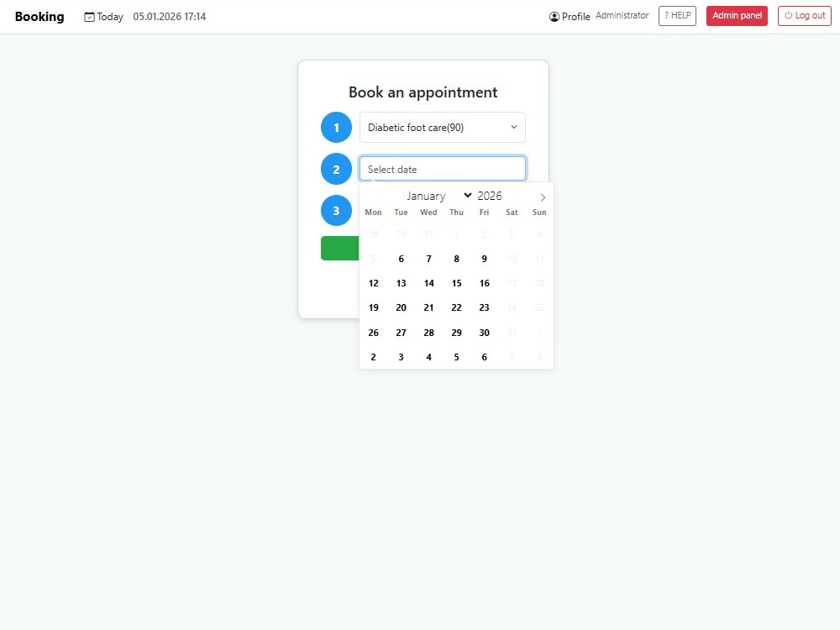Select January 16 in calendar

click(485, 283)
